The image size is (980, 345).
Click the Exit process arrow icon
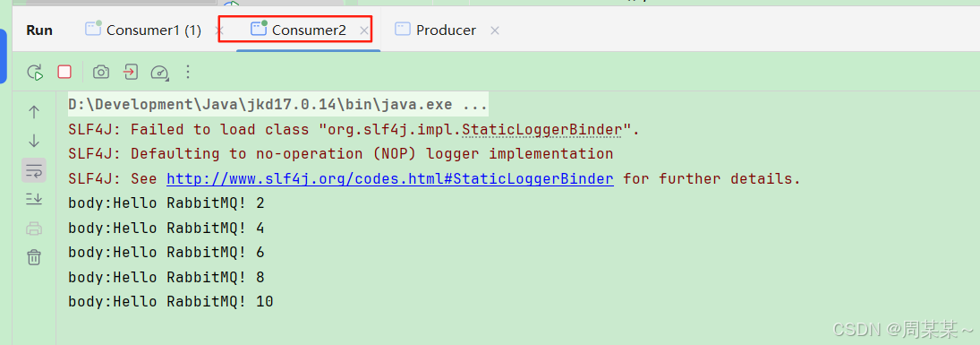[x=130, y=72]
